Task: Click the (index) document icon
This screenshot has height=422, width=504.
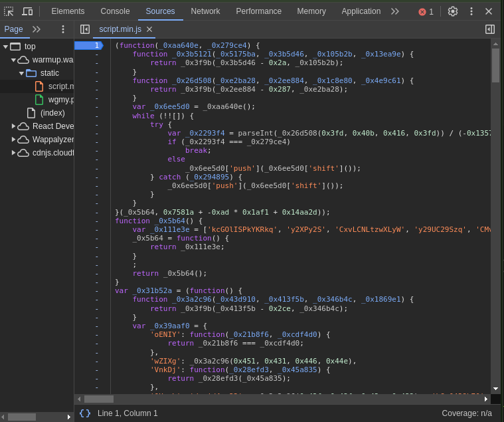Action: pyautogui.click(x=31, y=113)
